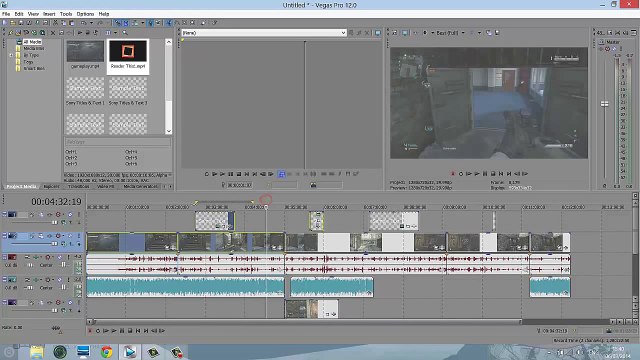Image resolution: width=640 pixels, height=360 pixels.
Task: Click media list scroll down arrow
Action: click(x=169, y=131)
